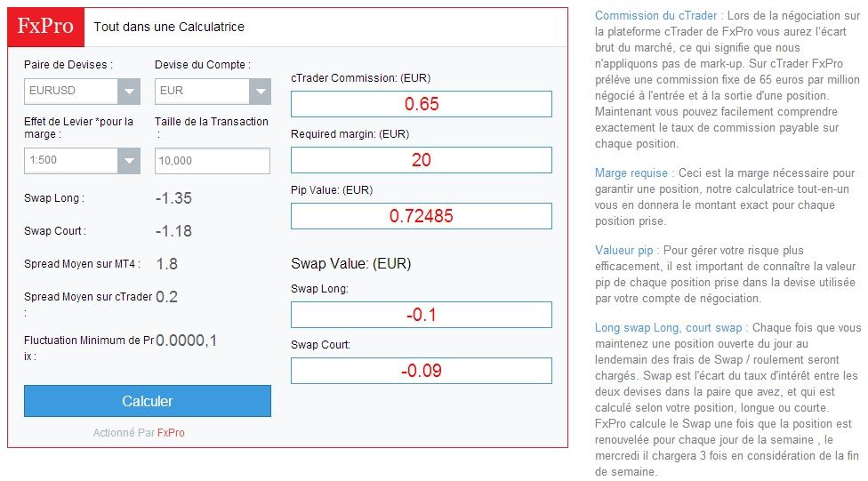Open the leverage dropdown set to 1:500
The height and width of the screenshot is (481, 868).
click(82, 161)
